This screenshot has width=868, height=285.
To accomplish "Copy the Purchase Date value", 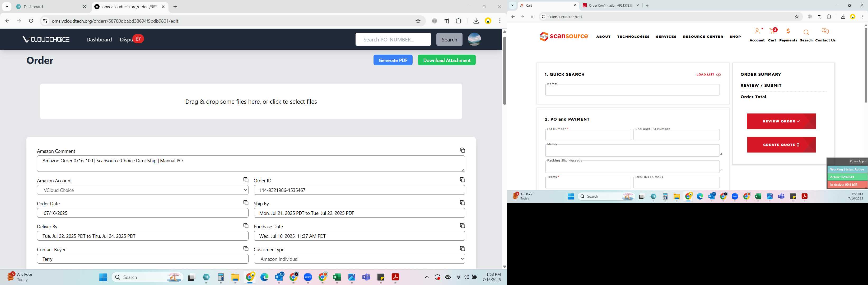I will (x=462, y=225).
